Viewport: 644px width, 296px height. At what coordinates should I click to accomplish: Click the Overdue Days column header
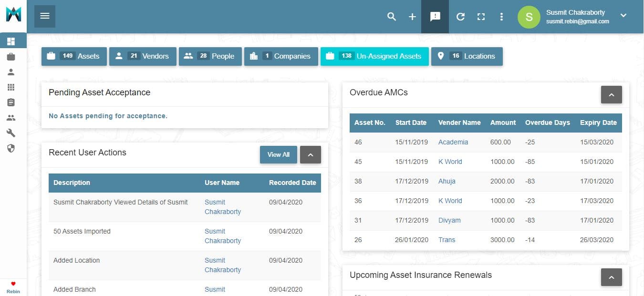[x=547, y=122]
